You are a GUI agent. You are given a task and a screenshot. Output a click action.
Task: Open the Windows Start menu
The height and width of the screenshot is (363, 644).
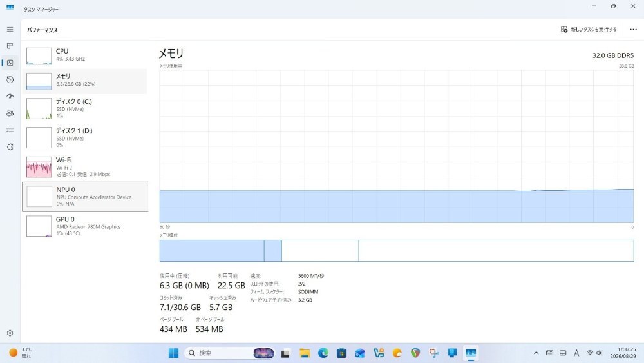pyautogui.click(x=173, y=353)
